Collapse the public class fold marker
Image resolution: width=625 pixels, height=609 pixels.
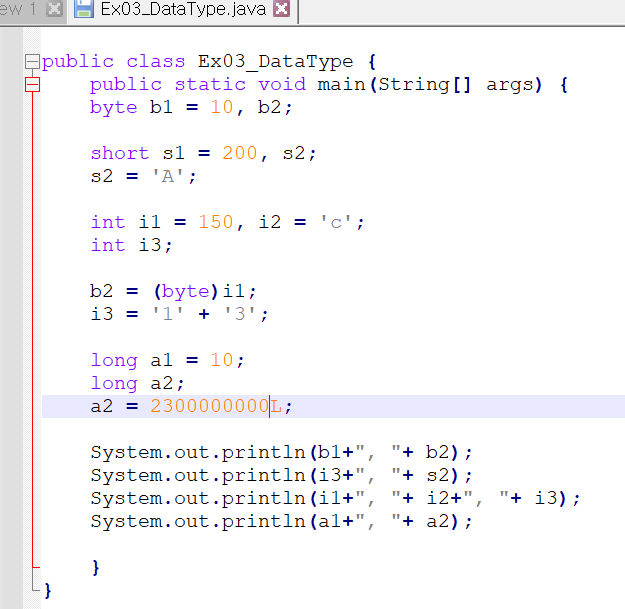coord(32,62)
